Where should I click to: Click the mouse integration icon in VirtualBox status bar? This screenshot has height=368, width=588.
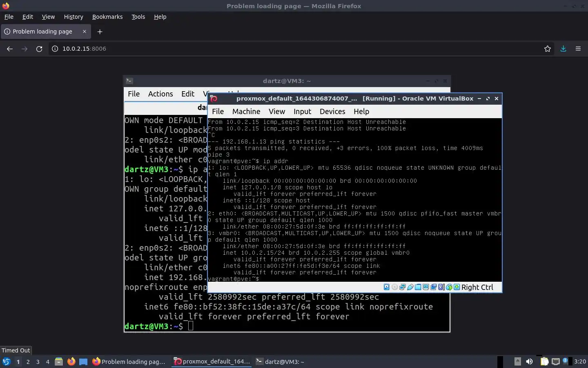(x=449, y=287)
